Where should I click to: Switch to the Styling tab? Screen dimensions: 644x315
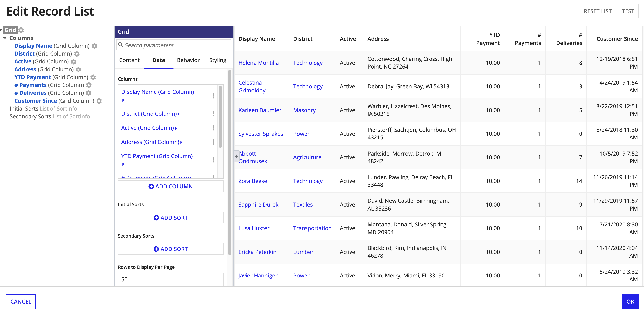[x=218, y=60]
